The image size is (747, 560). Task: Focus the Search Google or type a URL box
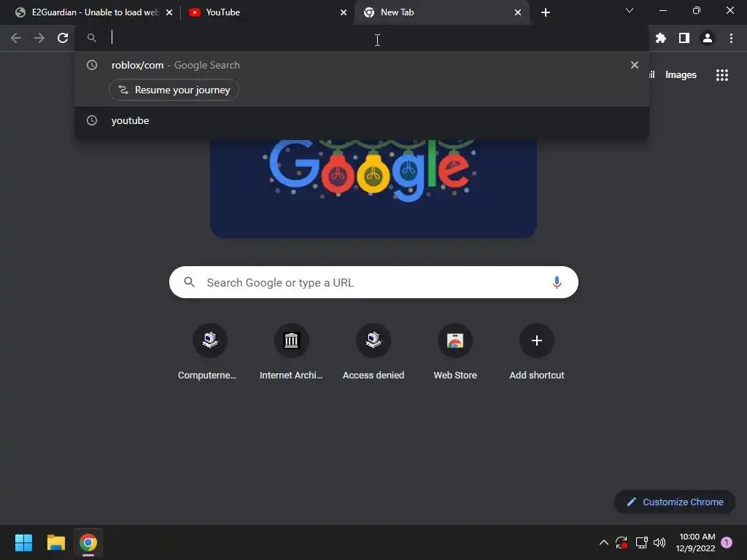pyautogui.click(x=373, y=282)
